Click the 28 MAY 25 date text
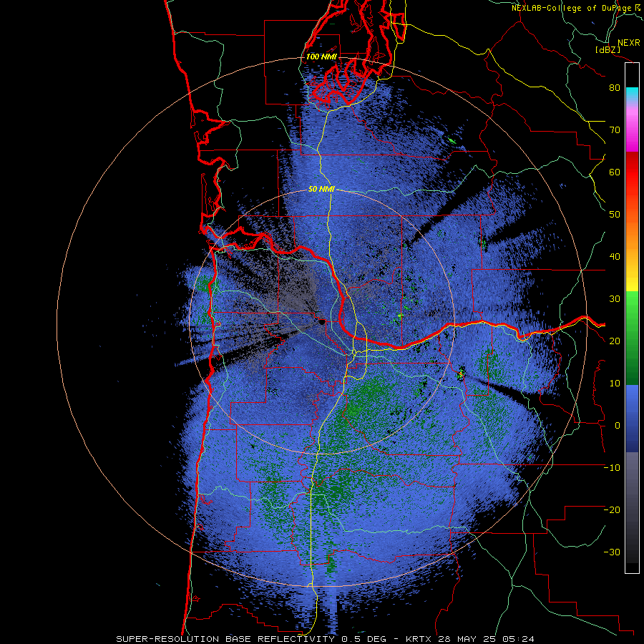 pos(468,639)
